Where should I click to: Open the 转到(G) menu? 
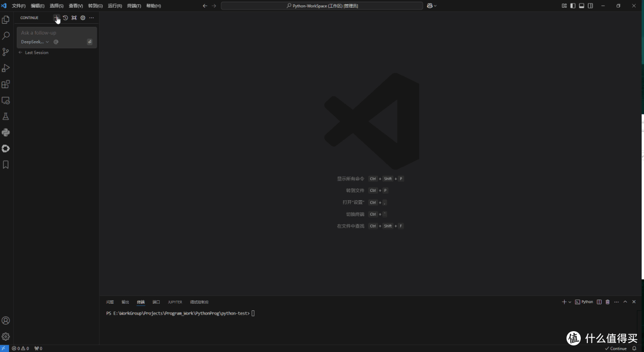click(95, 6)
